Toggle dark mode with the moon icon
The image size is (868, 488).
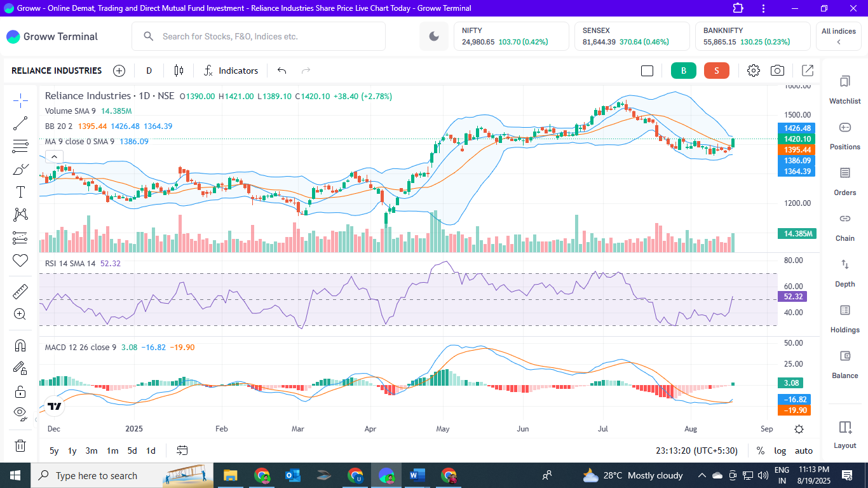tap(433, 36)
